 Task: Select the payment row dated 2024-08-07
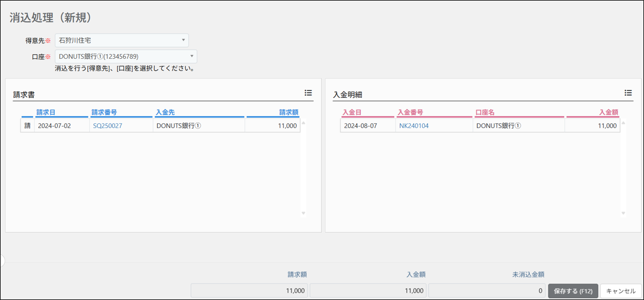point(480,126)
